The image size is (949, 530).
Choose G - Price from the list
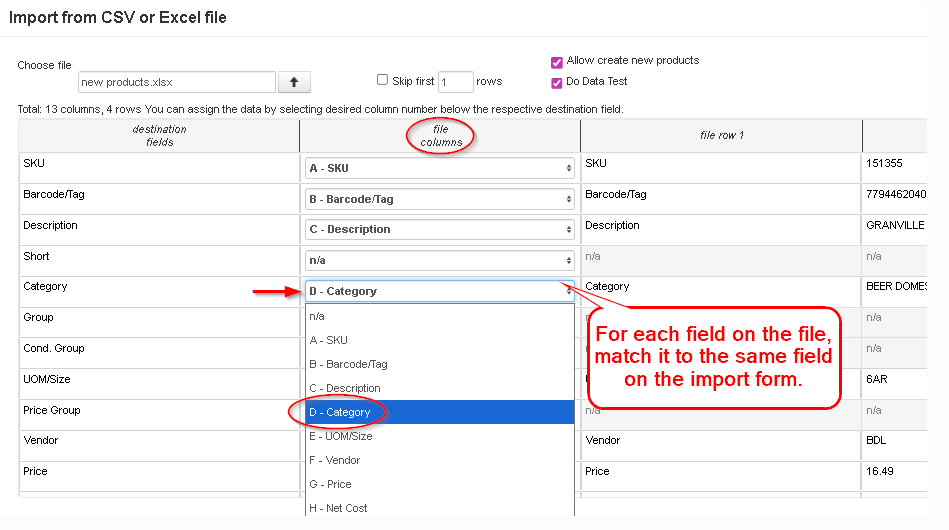pos(439,484)
